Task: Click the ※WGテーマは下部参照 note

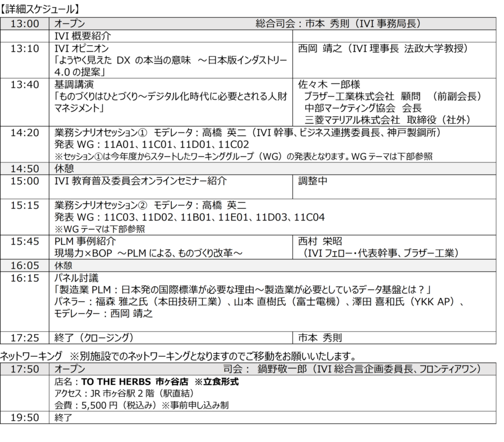Action: [x=99, y=229]
